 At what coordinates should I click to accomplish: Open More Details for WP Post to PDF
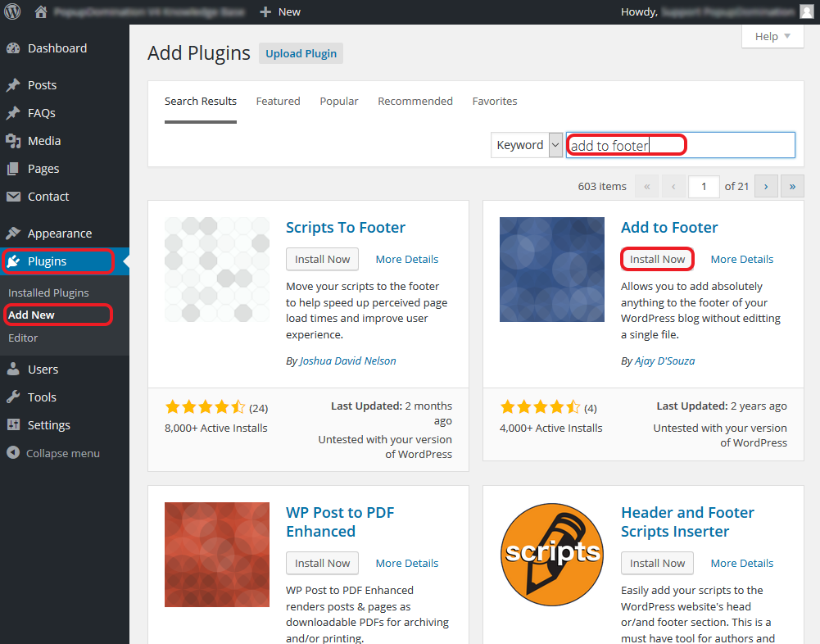coord(407,563)
